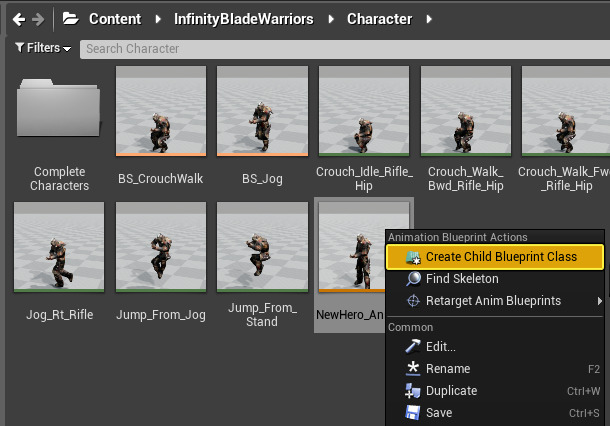
Task: Go to the Content breadcrumb
Action: (115, 19)
